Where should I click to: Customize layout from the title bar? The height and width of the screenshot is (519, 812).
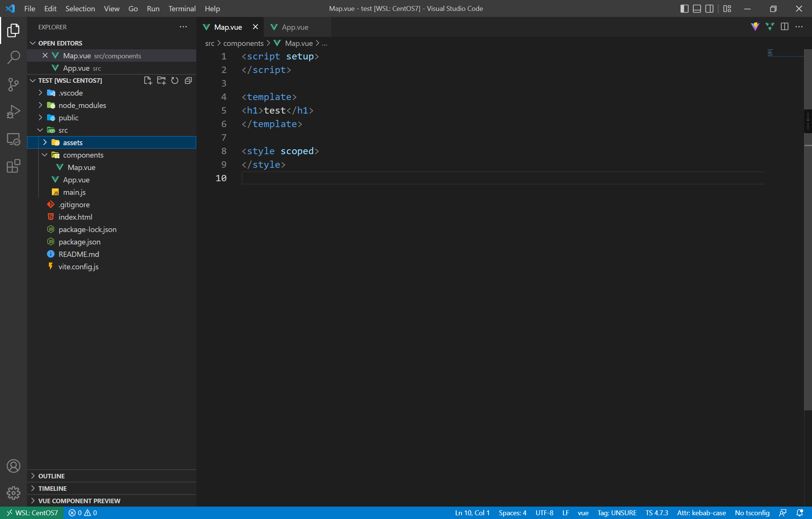[x=727, y=9]
